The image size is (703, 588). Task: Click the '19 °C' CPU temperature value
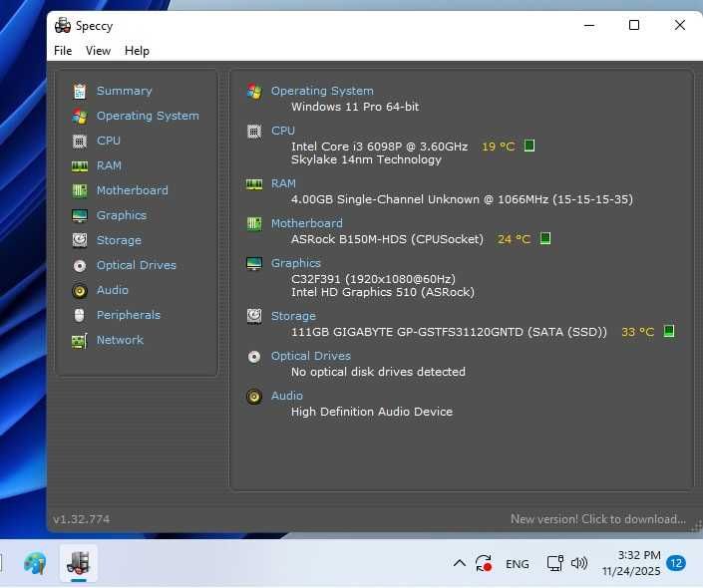tap(498, 147)
